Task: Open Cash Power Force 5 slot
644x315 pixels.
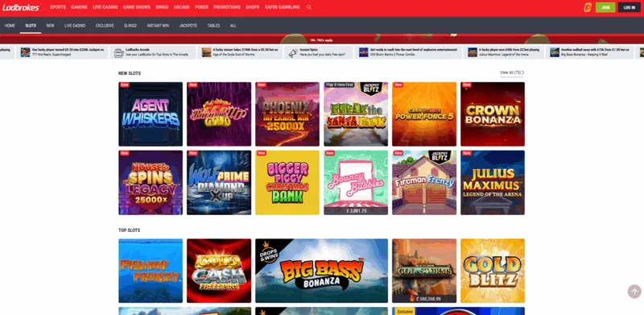Action: 424,114
